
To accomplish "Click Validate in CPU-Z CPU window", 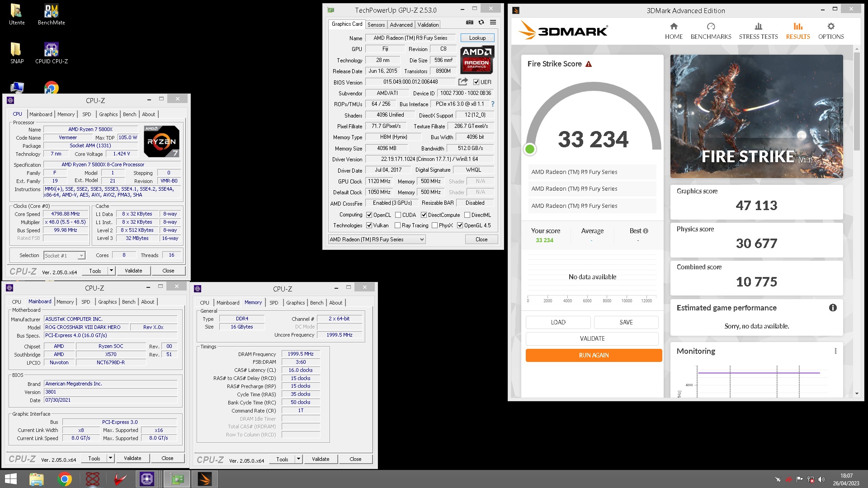I will point(133,271).
